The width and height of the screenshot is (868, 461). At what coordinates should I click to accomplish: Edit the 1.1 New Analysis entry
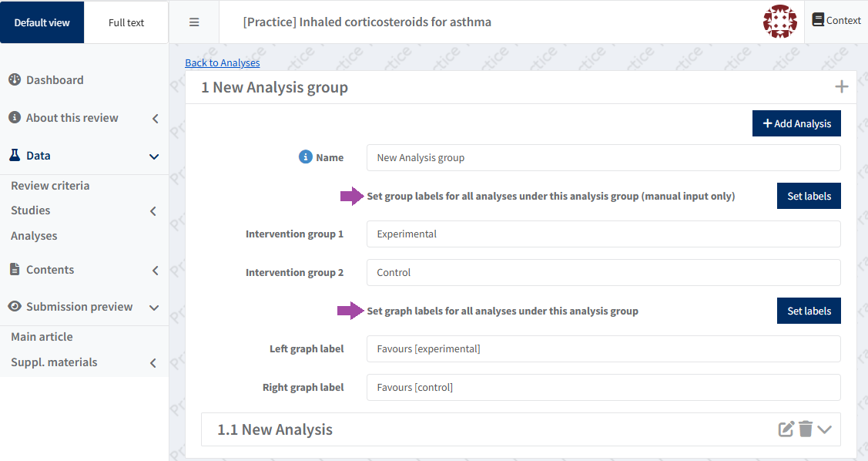tap(786, 429)
